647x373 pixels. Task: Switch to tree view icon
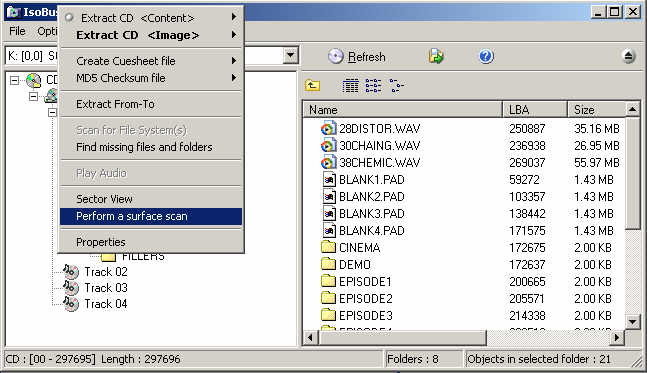coord(397,85)
